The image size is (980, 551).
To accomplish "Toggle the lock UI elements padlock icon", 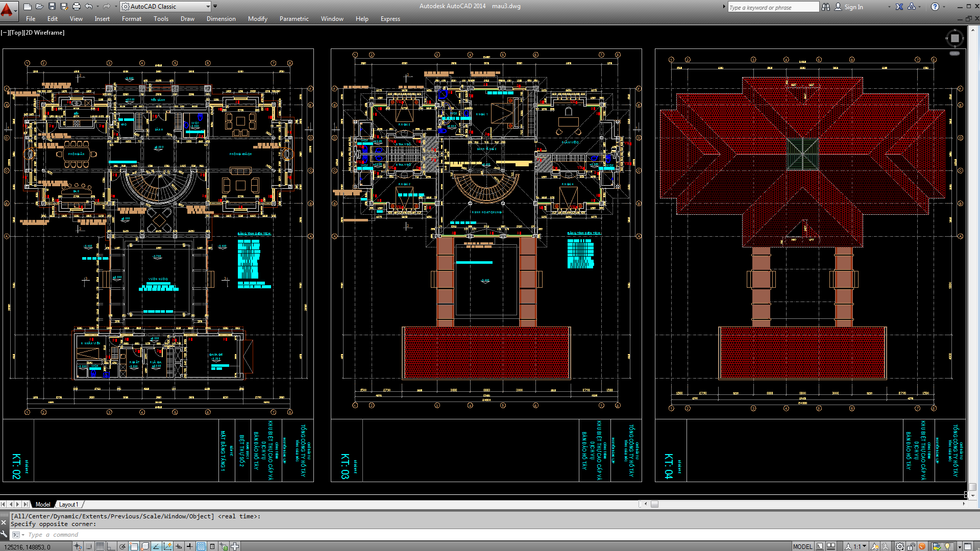I will click(x=912, y=545).
